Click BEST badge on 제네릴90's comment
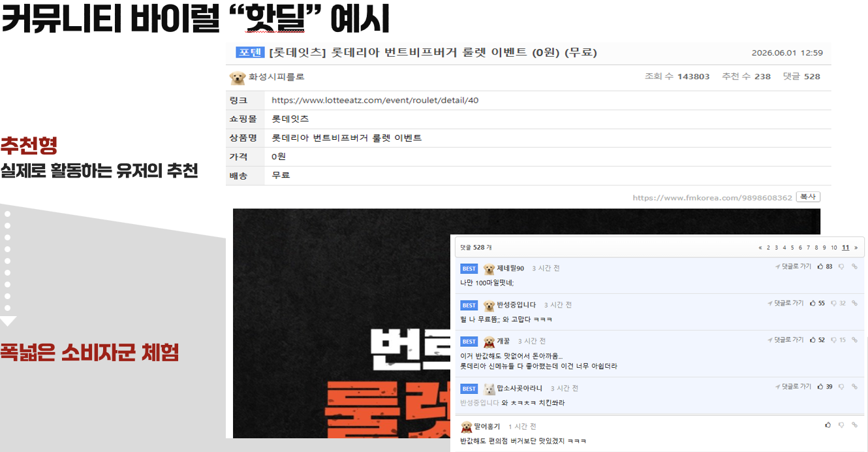Viewport: 868px width, 452px height. 469,268
